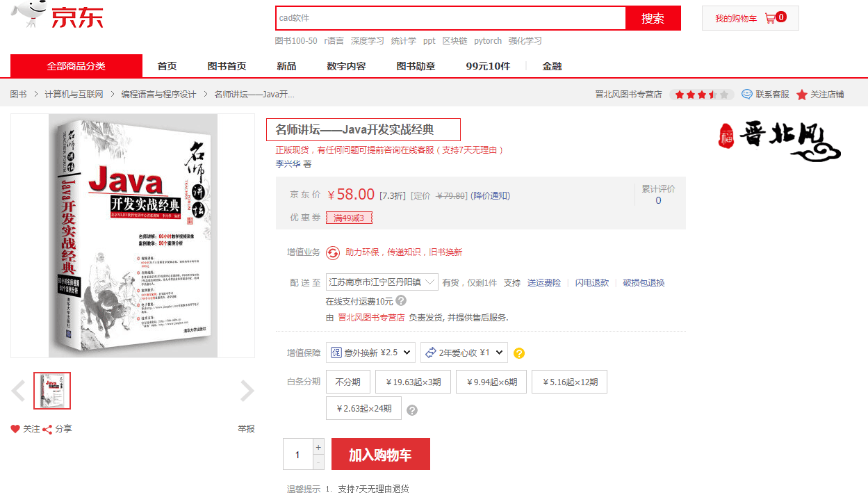The width and height of the screenshot is (868, 502).
Task: Open the 2年爱心收 ¥1 dropdown
Action: (464, 353)
